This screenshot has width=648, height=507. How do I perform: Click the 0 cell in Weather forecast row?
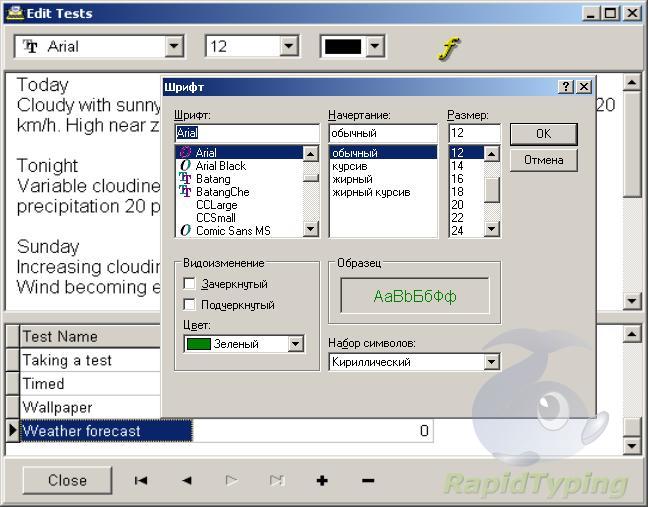tap(313, 431)
